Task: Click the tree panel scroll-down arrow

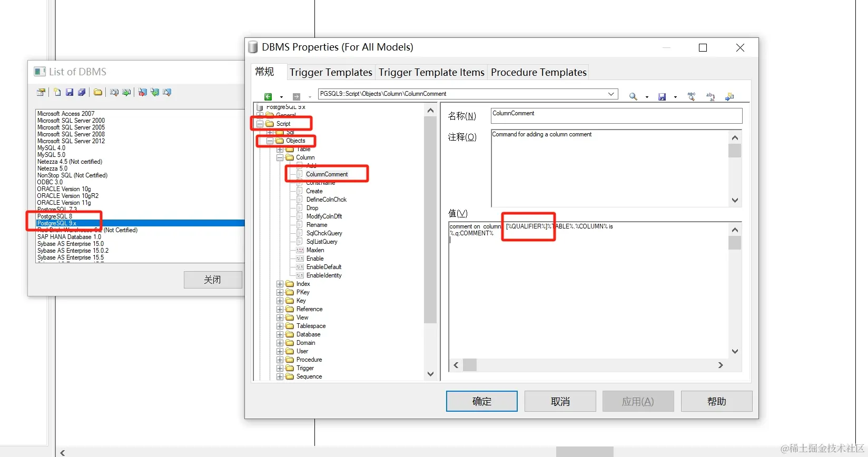Action: (430, 374)
